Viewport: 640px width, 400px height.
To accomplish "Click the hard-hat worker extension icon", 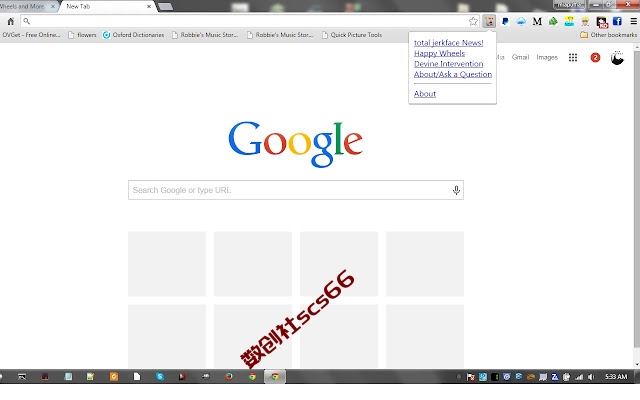I will (x=585, y=21).
